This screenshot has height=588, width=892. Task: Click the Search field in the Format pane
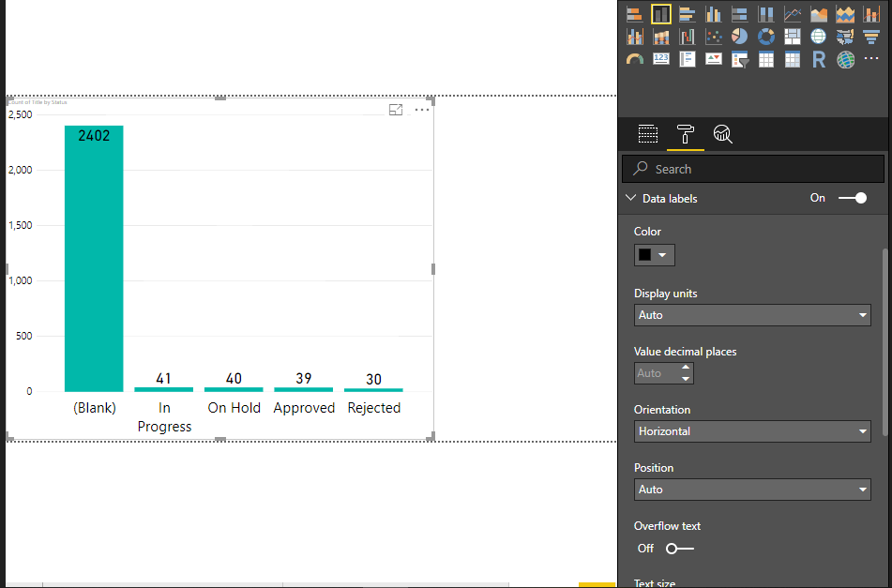[x=753, y=169]
